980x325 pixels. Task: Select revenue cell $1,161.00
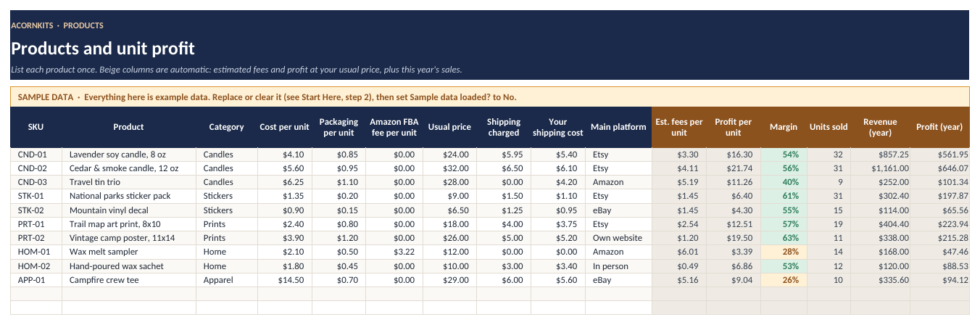pyautogui.click(x=880, y=168)
